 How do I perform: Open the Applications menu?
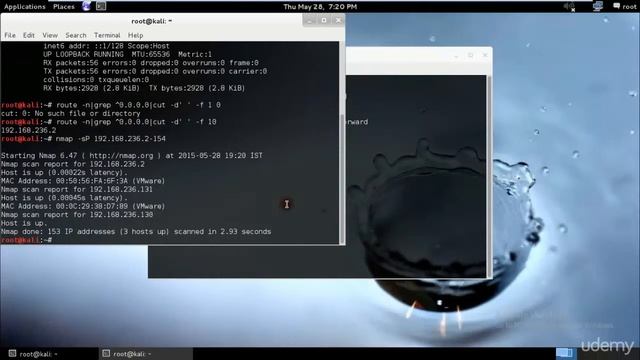click(x=24, y=7)
